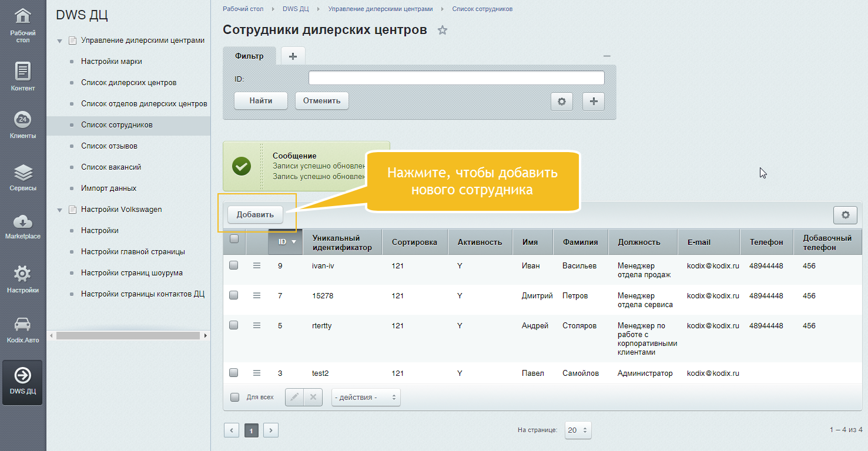
Task: Open Управление дилерскими центрами breadcrumb link
Action: (x=380, y=9)
